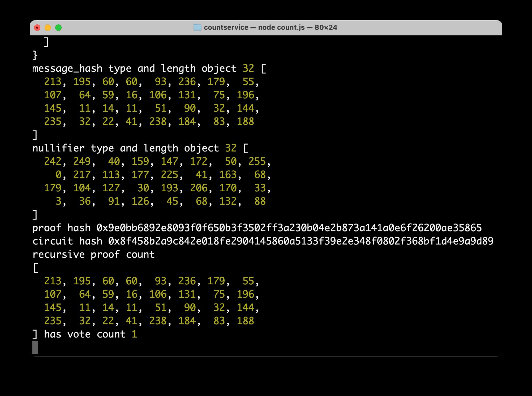Screen dimensions: 532x396
Task: Click the vote count number 1
Action: pos(134,334)
